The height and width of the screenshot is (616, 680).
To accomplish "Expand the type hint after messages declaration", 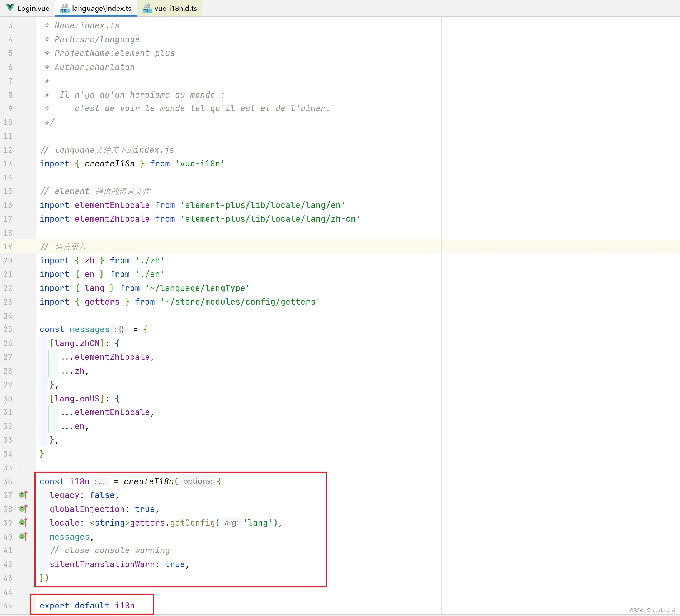I will pyautogui.click(x=119, y=329).
